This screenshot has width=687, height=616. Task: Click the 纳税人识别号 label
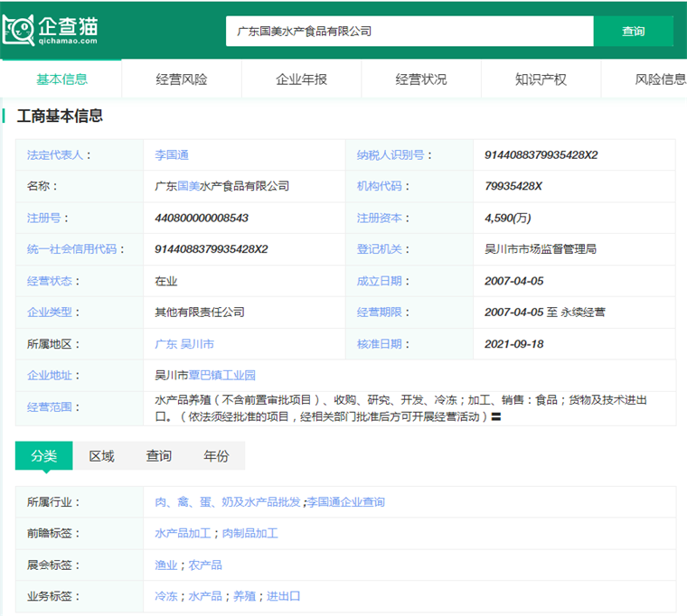coord(391,155)
